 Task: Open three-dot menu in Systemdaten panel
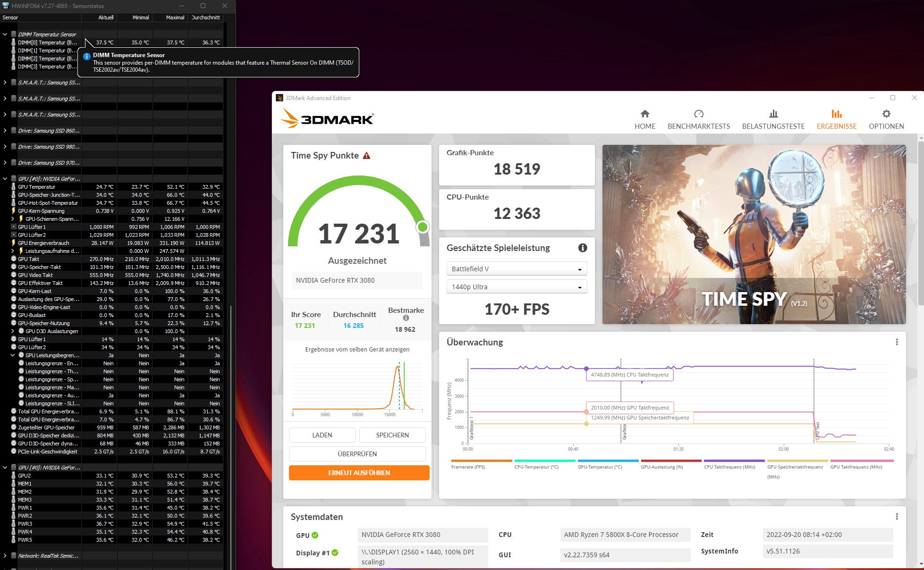[896, 517]
